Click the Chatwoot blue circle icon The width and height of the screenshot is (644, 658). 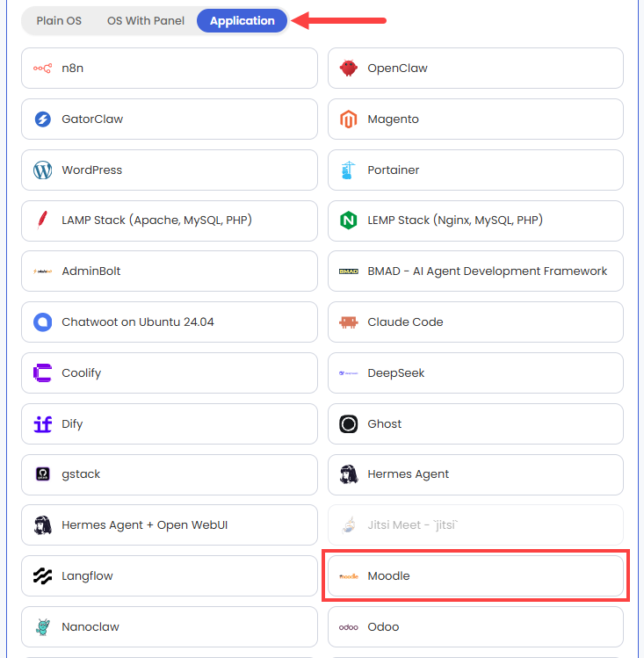coord(42,322)
